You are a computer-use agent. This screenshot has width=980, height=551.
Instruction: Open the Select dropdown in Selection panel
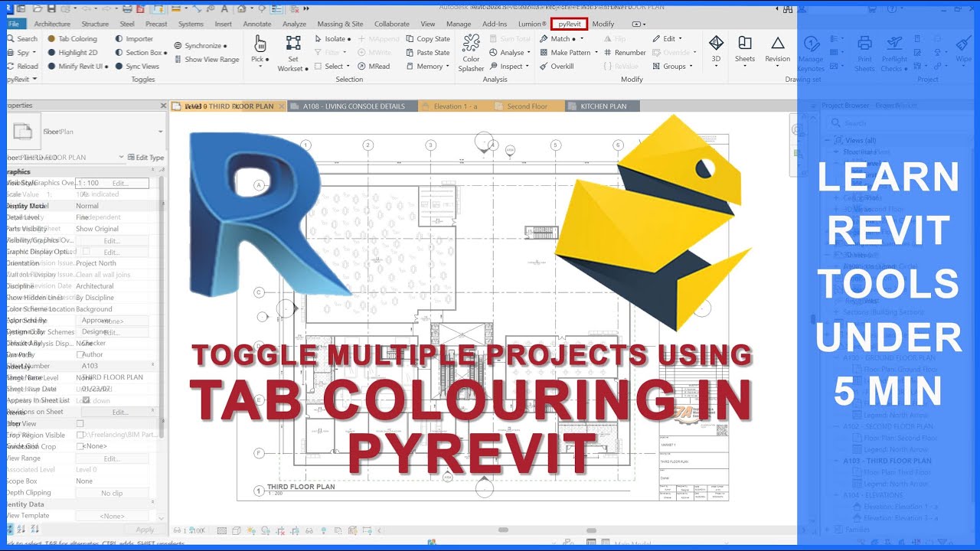click(x=333, y=67)
